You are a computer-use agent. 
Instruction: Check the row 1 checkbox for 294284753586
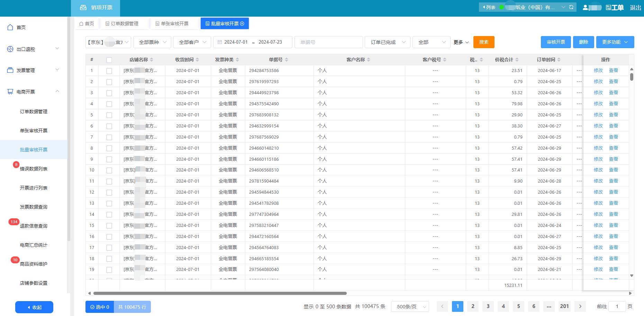coord(109,71)
